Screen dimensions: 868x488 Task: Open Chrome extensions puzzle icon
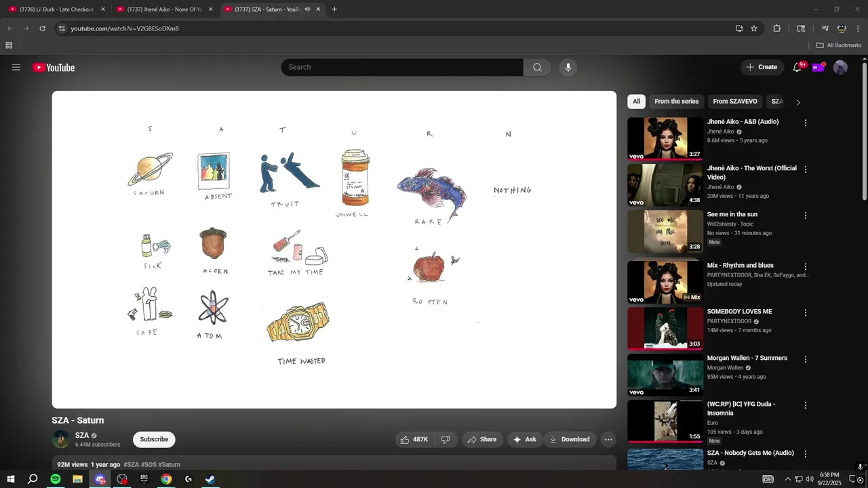click(x=777, y=28)
